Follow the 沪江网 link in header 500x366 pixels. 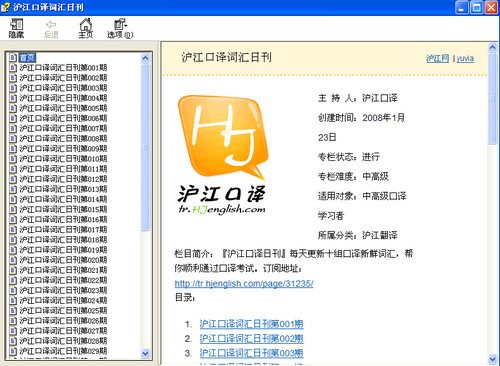coord(438,58)
